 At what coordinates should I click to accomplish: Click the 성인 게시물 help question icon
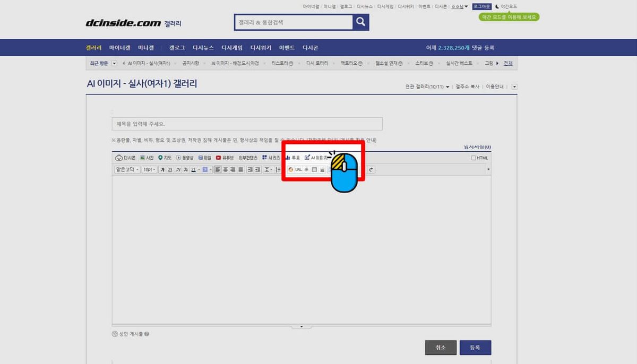click(x=147, y=334)
